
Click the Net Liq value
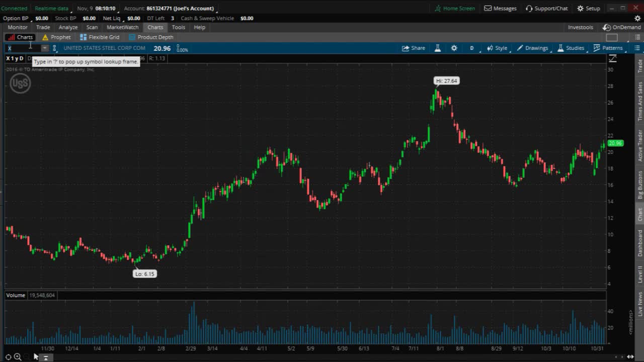point(133,18)
